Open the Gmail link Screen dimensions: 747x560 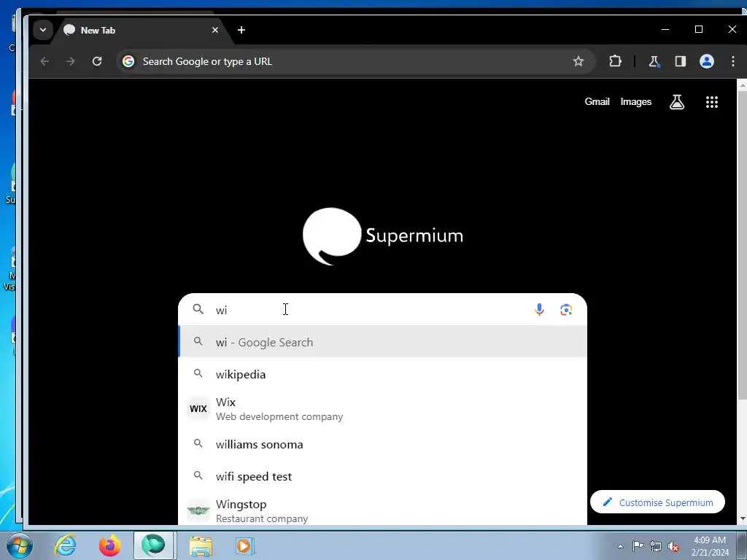pyautogui.click(x=597, y=102)
